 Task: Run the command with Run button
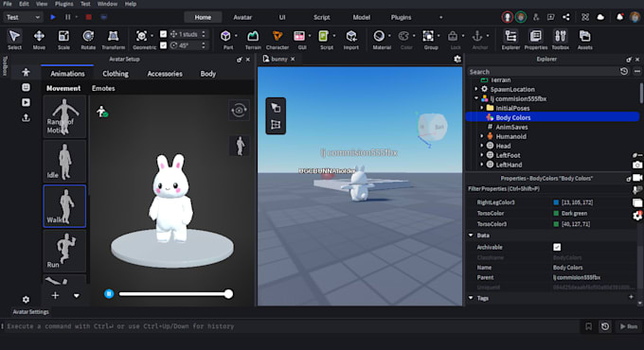coord(629,326)
